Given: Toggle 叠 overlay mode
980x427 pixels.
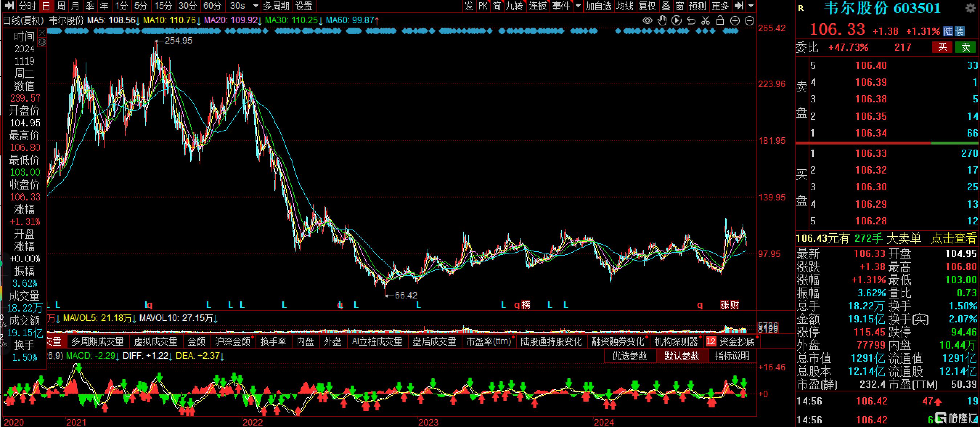Looking at the screenshot, I should point(666,6).
